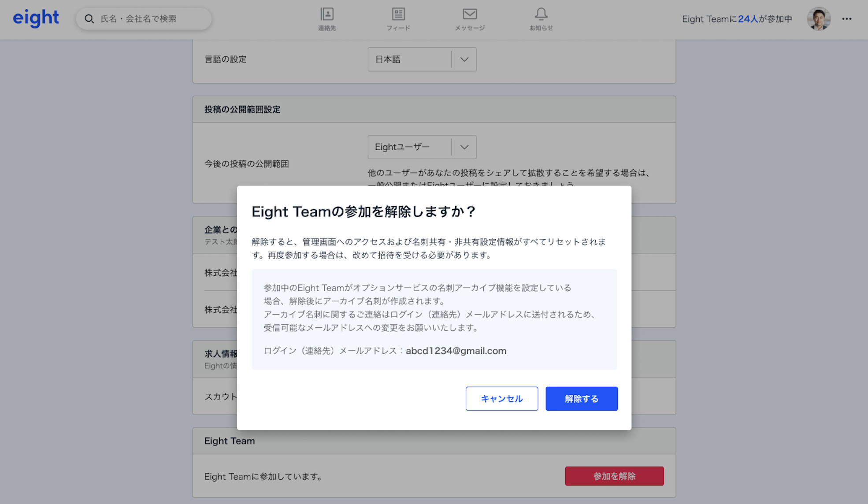Open the メッセージ envelope icon

pos(470,14)
